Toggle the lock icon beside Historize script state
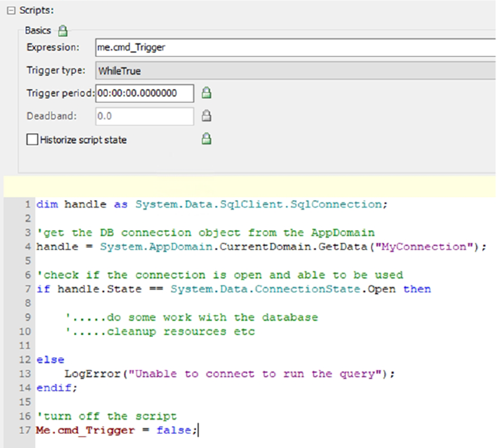 (x=207, y=139)
